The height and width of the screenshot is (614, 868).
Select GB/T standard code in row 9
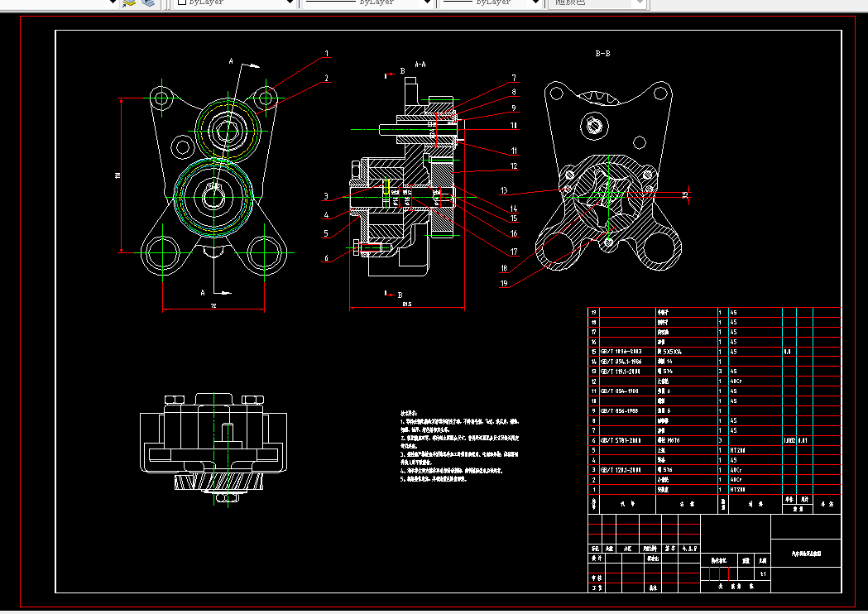tap(620, 411)
